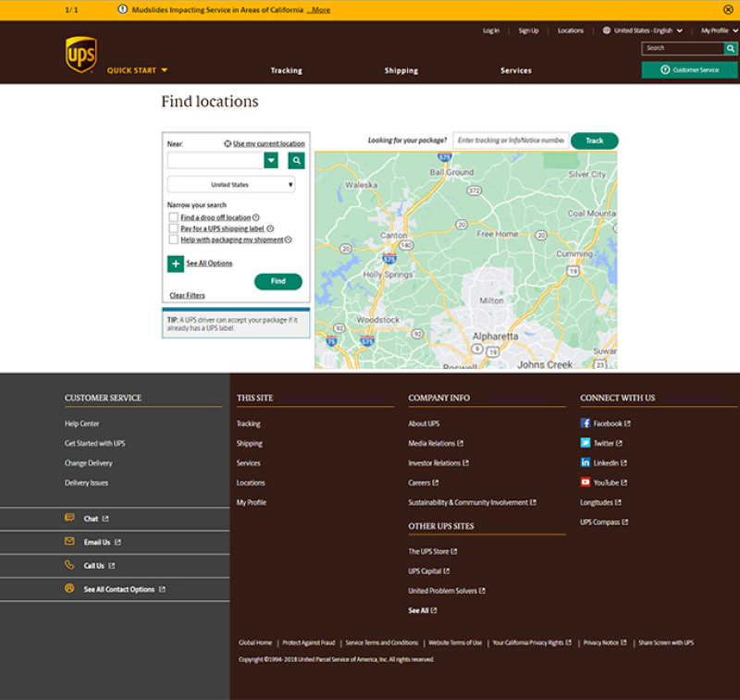Open UPS Capital footer link
Viewport: 740px width, 700px height.
point(428,571)
